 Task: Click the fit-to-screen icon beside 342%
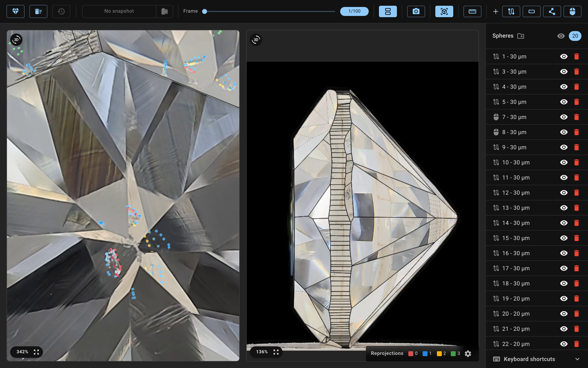pos(36,352)
